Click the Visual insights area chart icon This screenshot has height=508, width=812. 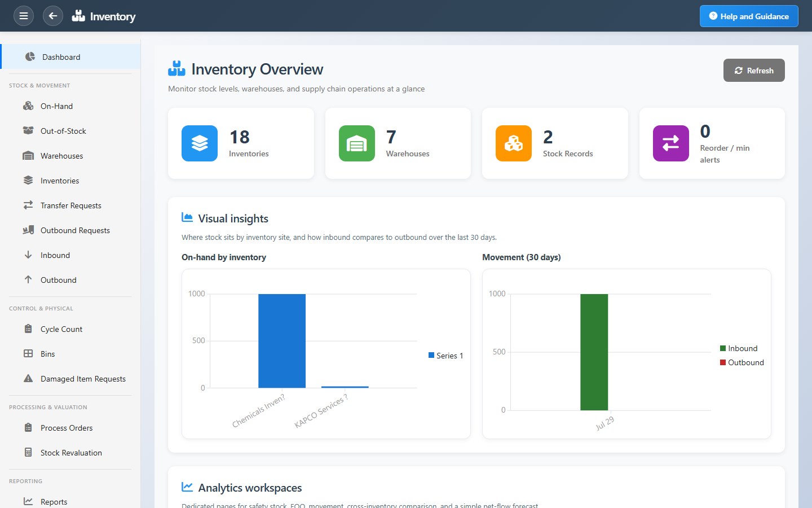coord(187,217)
